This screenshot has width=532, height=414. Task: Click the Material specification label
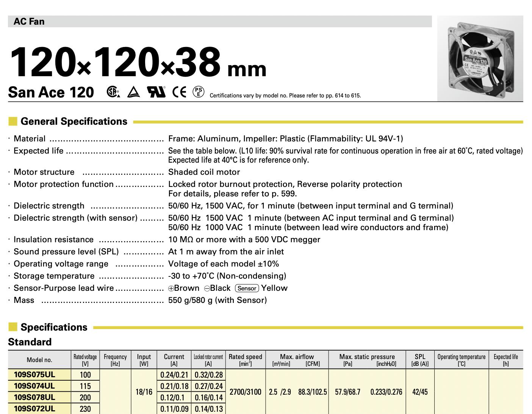click(x=30, y=139)
